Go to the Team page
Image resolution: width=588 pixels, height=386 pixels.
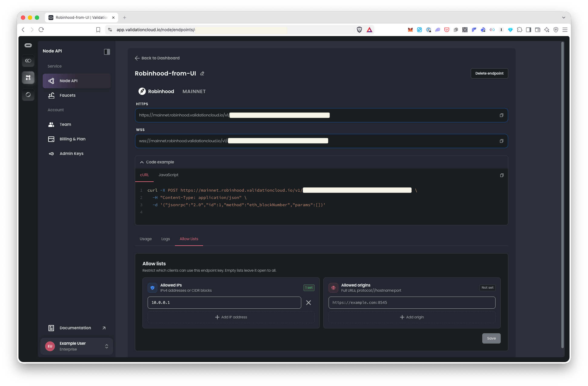point(77,125)
